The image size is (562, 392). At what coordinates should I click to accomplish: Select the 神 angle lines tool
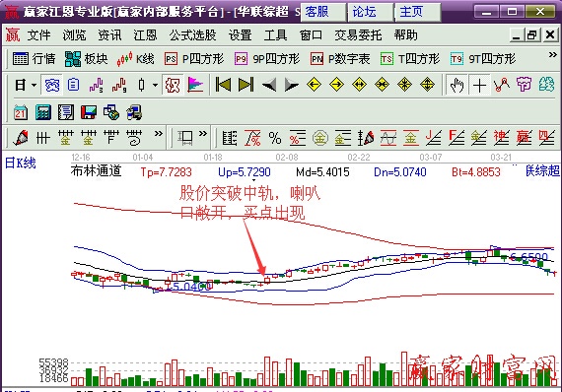pos(502,138)
